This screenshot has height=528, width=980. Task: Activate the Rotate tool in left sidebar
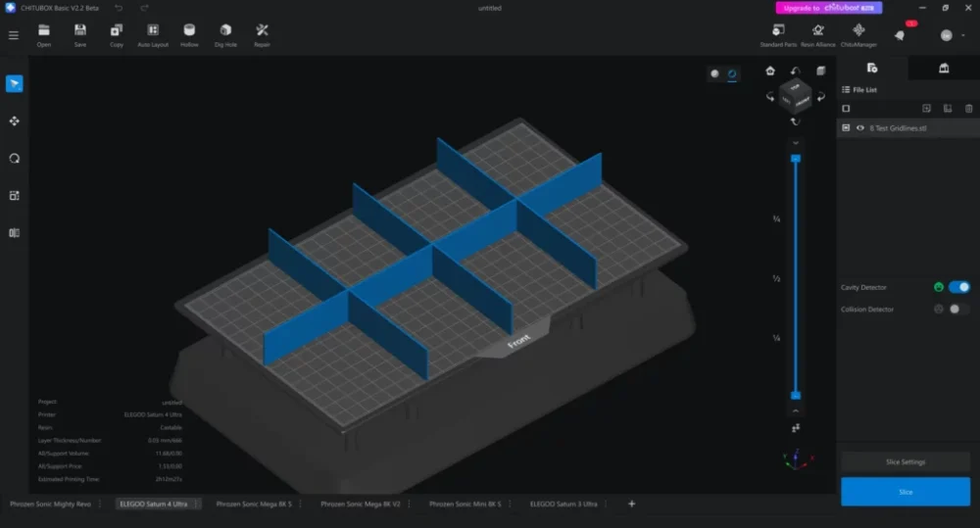coord(14,158)
